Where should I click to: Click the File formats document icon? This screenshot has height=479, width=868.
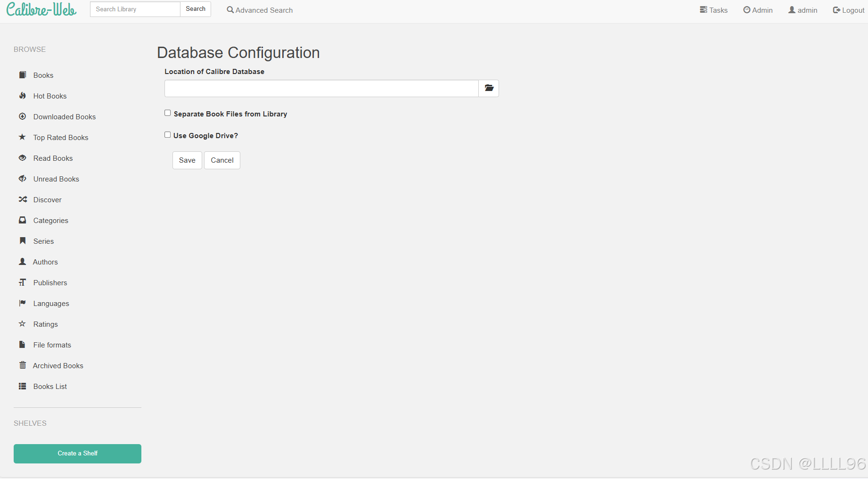[22, 345]
